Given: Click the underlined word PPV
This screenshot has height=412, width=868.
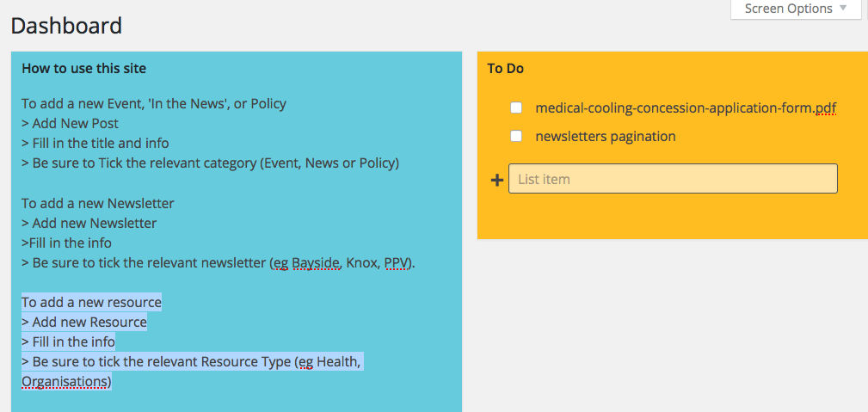Looking at the screenshot, I should 397,263.
